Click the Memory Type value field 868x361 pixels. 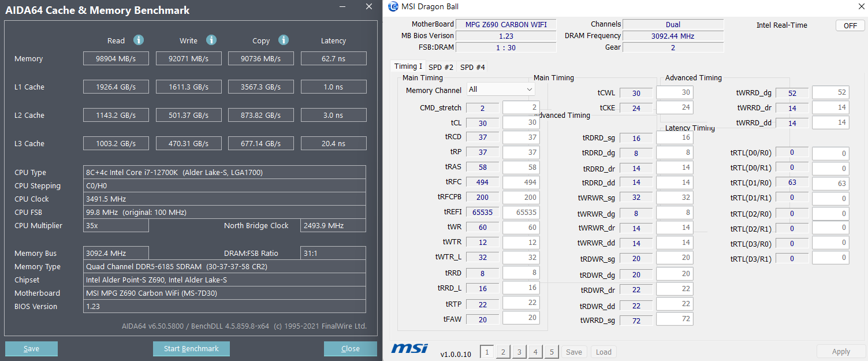225,266
